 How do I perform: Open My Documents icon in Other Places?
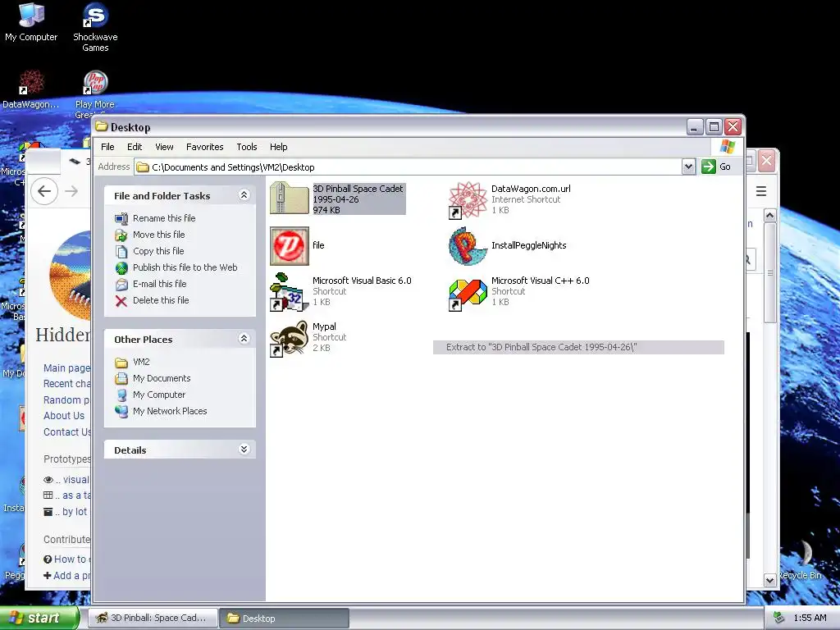click(x=121, y=379)
